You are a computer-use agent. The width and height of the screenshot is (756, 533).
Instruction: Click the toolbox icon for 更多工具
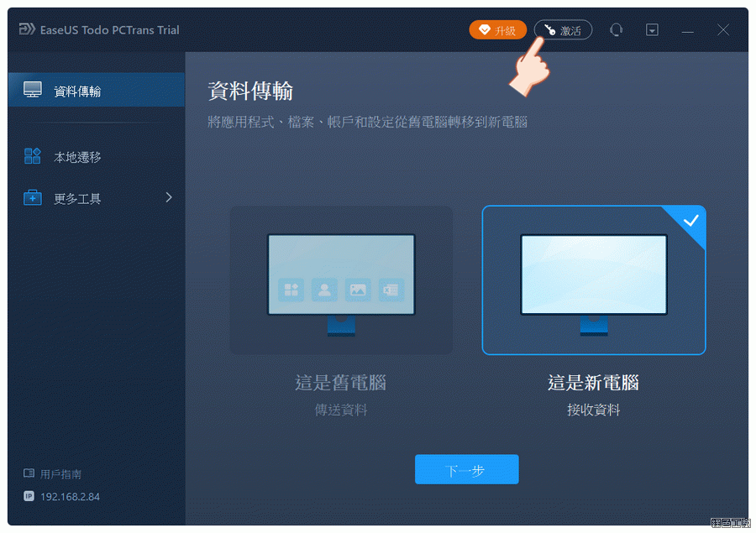click(x=33, y=198)
